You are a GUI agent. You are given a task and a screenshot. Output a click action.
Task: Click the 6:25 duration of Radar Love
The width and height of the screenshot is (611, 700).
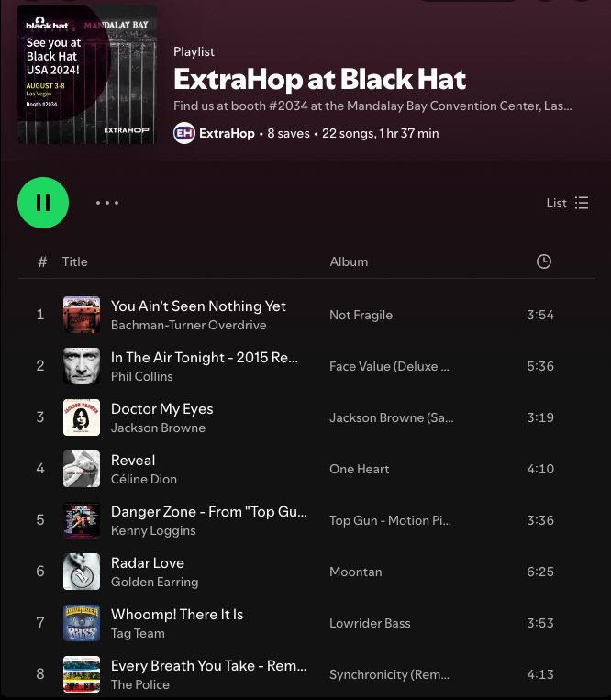[x=540, y=572]
